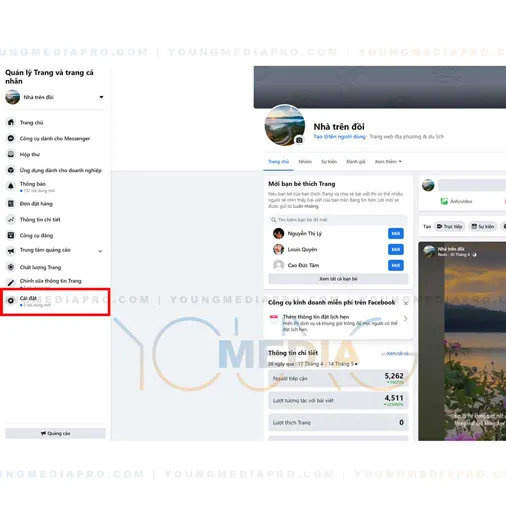Click the Tạo @tên người dùng link
The image size is (506, 506).
pyautogui.click(x=339, y=136)
